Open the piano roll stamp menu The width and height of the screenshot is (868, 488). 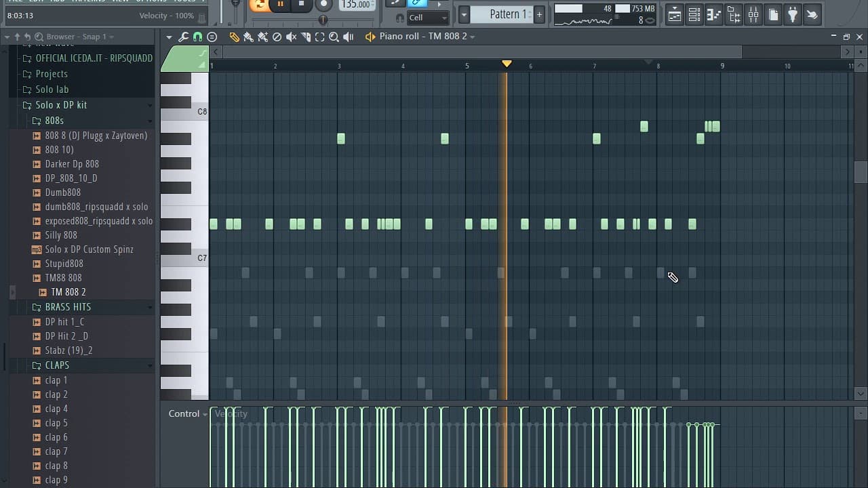click(212, 37)
